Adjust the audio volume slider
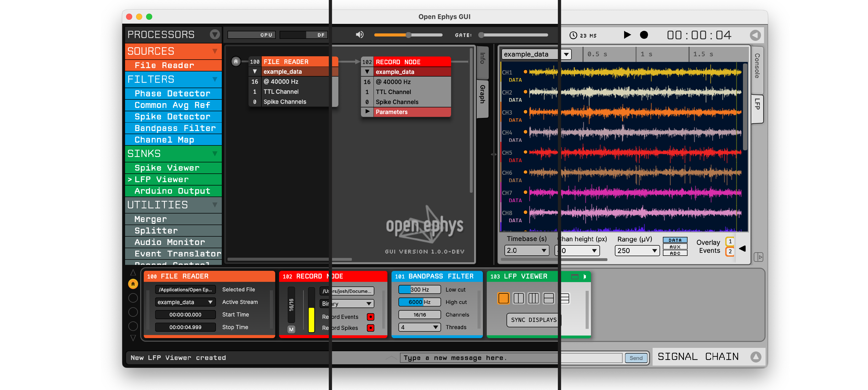The width and height of the screenshot is (868, 390). [408, 35]
